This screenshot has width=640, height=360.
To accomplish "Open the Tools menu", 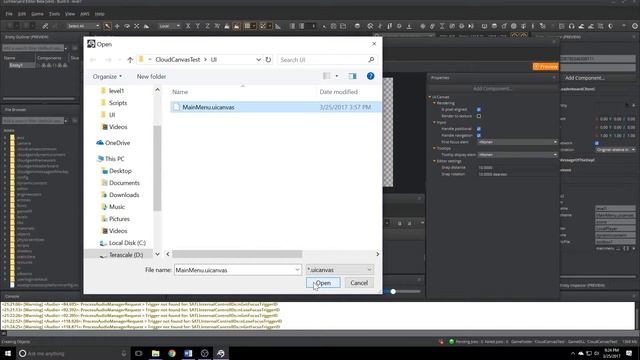I will (54, 14).
